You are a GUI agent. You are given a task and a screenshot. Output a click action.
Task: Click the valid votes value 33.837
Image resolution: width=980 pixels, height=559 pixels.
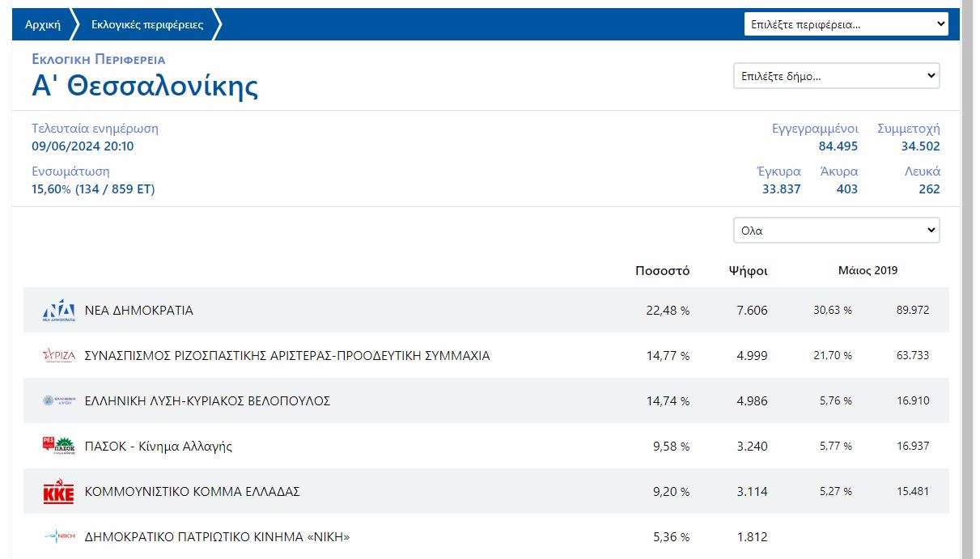782,189
